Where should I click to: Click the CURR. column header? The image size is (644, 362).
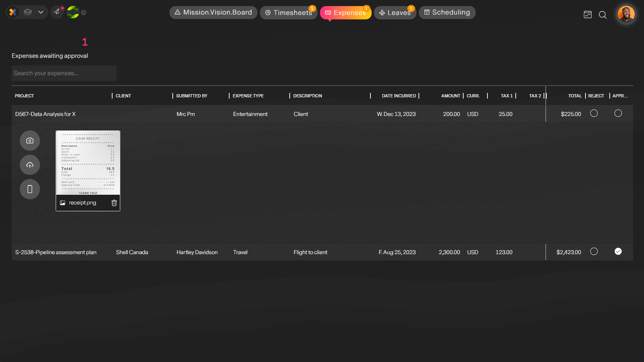point(473,96)
